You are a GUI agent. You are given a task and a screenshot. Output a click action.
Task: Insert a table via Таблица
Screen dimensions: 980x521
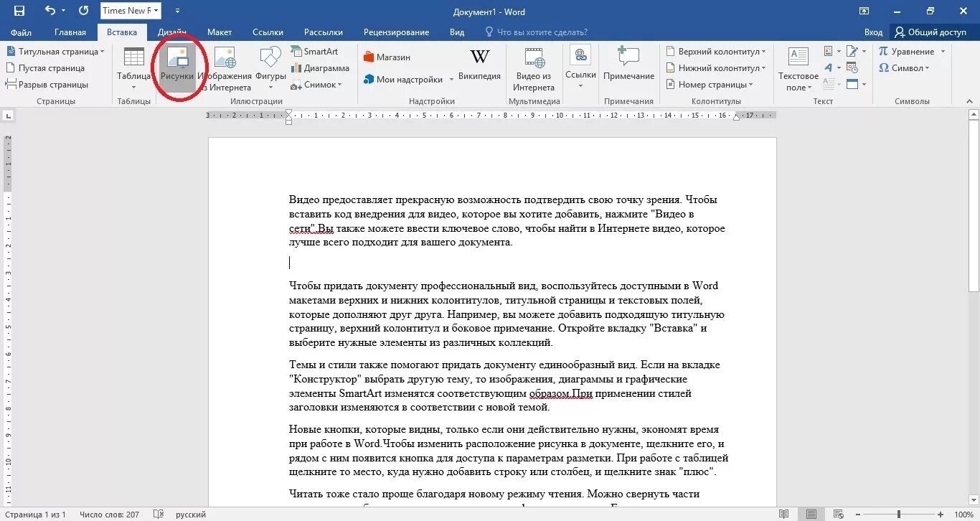click(133, 69)
